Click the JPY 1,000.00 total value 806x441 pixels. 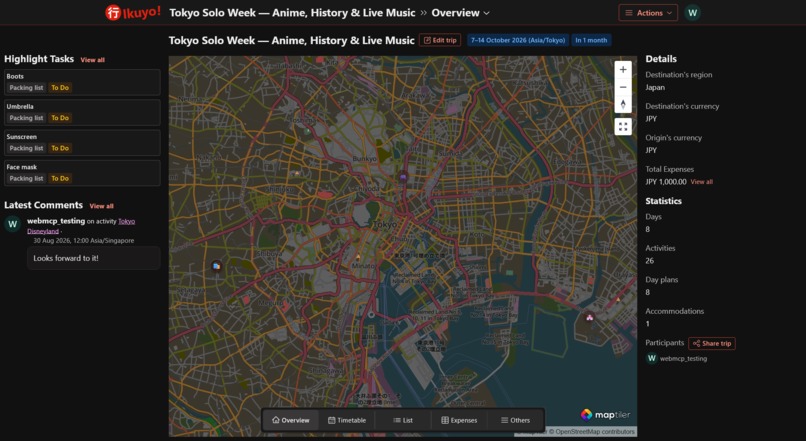click(666, 182)
